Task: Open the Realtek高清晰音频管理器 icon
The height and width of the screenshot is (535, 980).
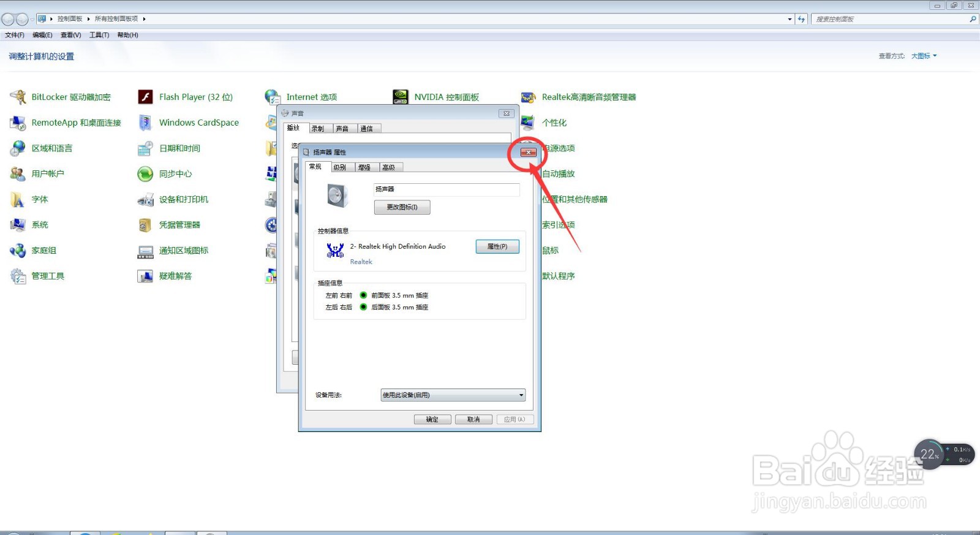Action: click(x=528, y=97)
